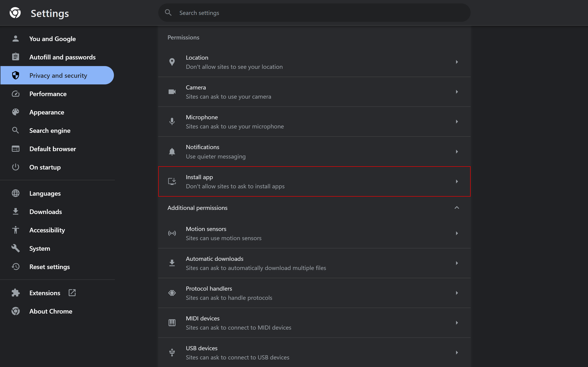Screen dimensions: 588x367
Task: Click the Microphone permission icon
Action: click(x=172, y=122)
